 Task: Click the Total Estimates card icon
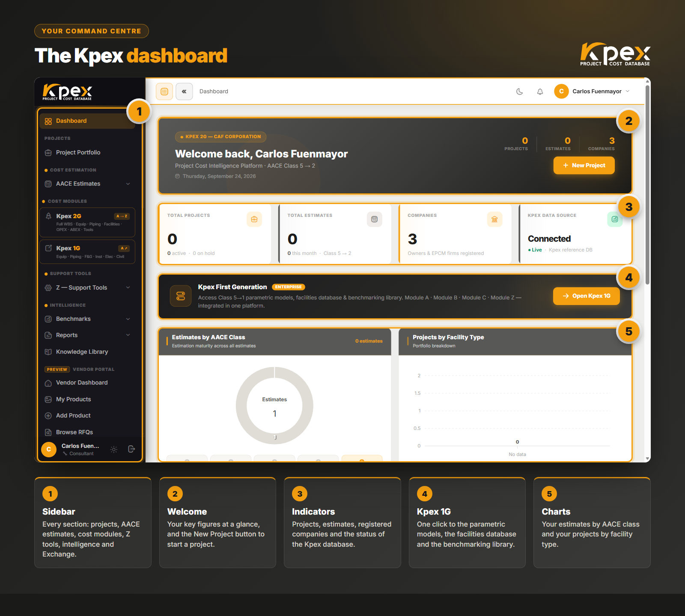375,219
